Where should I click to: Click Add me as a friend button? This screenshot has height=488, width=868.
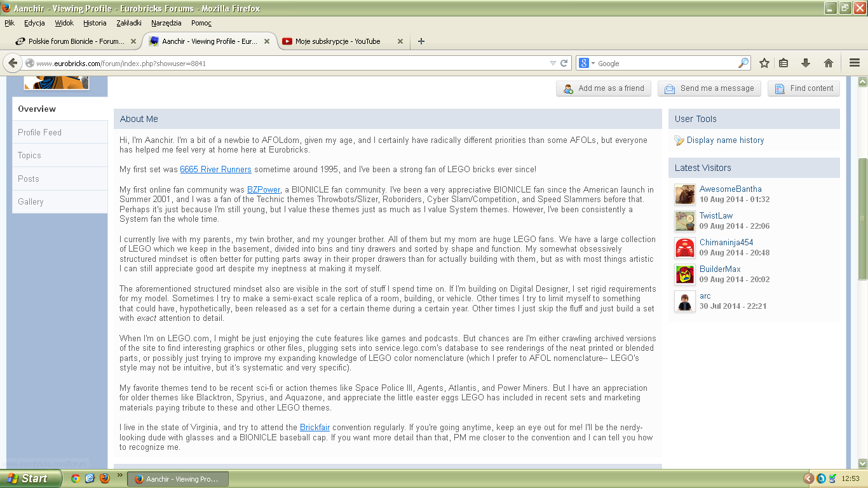tap(604, 88)
